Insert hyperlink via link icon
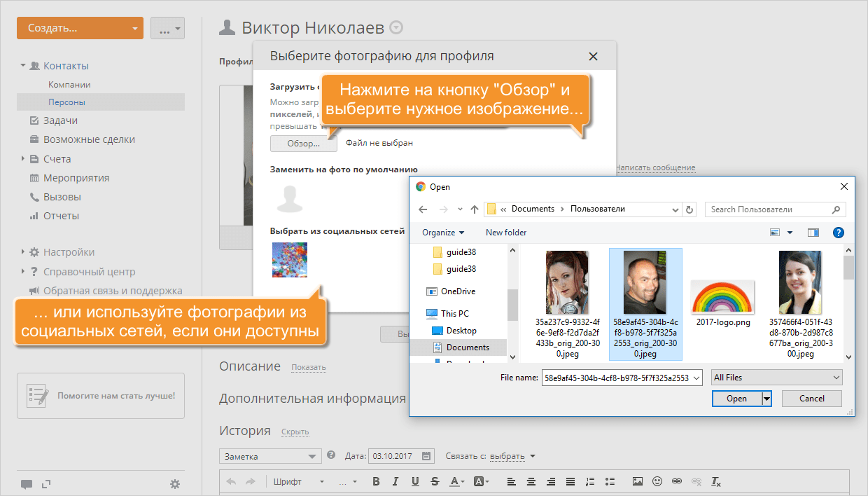This screenshot has width=868, height=496. click(676, 482)
